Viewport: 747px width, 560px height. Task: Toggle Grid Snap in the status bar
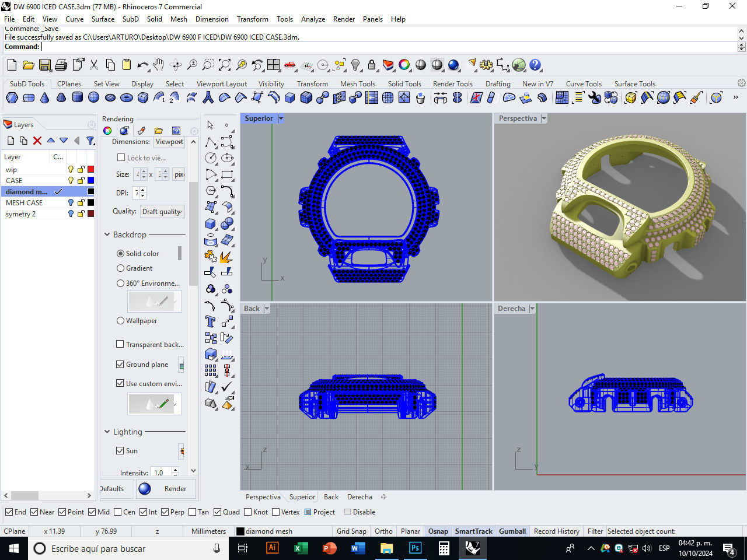click(x=351, y=531)
